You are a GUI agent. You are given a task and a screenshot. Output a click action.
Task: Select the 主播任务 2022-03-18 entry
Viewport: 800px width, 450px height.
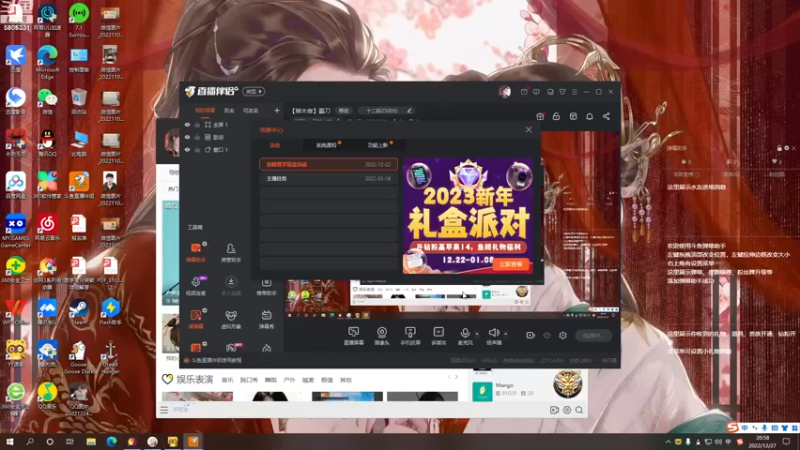coord(328,179)
